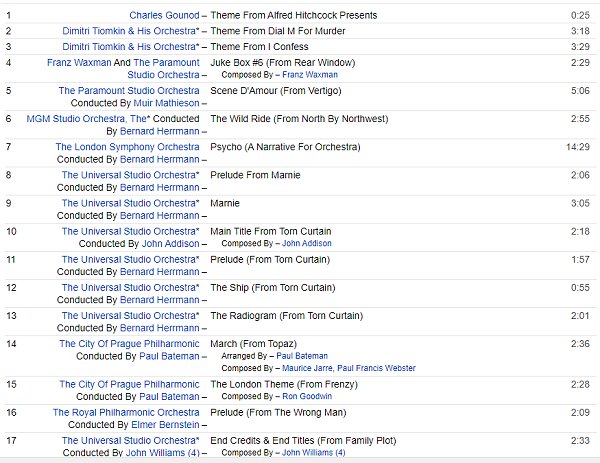Screen dimensions: 600x463
Task: Select the 0:25 duration of track 1
Action: [x=580, y=15]
